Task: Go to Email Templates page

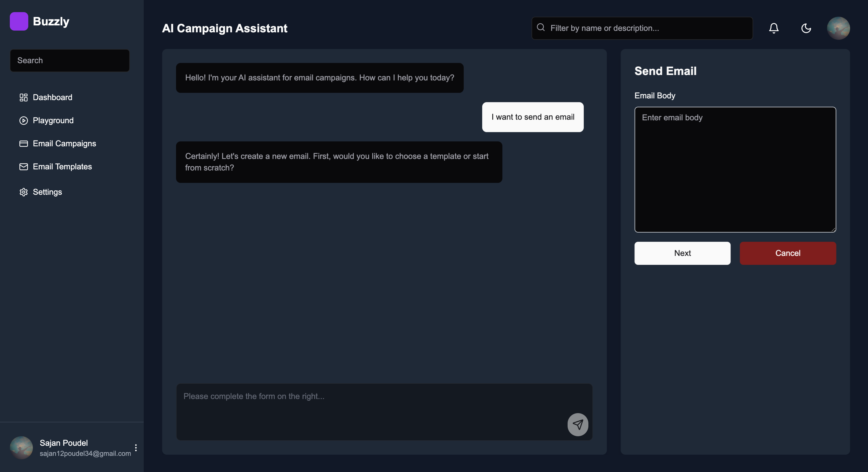Action: pos(62,166)
